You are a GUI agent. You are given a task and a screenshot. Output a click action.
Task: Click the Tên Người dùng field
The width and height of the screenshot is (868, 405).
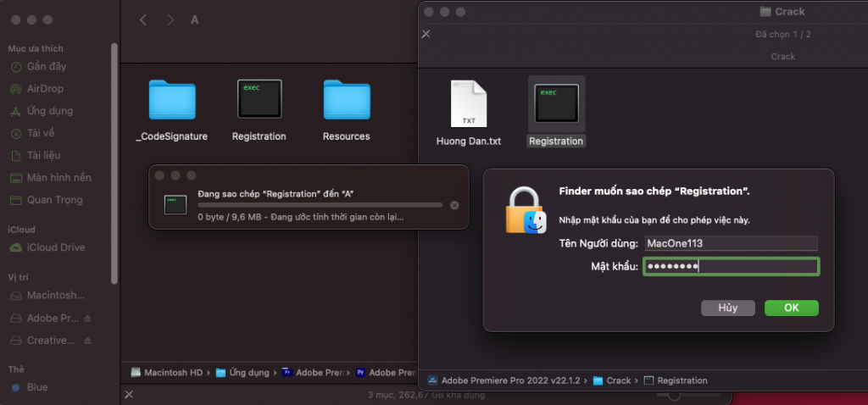pyautogui.click(x=730, y=243)
